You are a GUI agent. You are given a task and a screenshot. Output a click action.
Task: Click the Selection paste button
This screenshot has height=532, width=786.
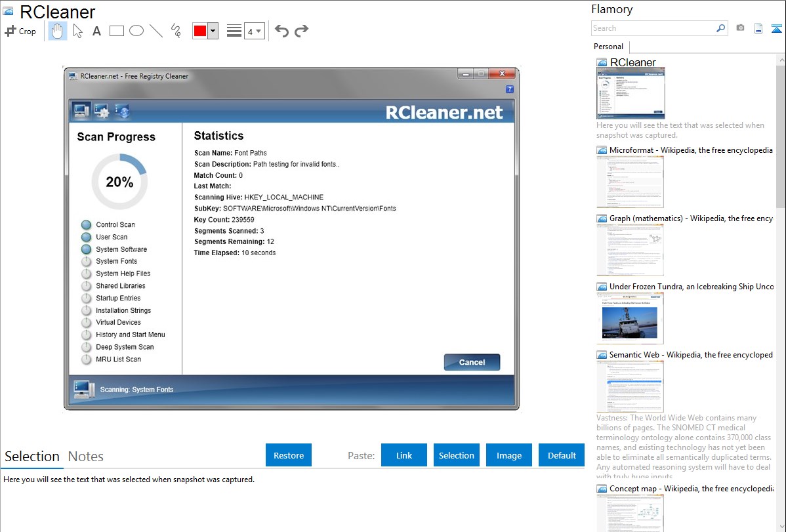click(456, 455)
